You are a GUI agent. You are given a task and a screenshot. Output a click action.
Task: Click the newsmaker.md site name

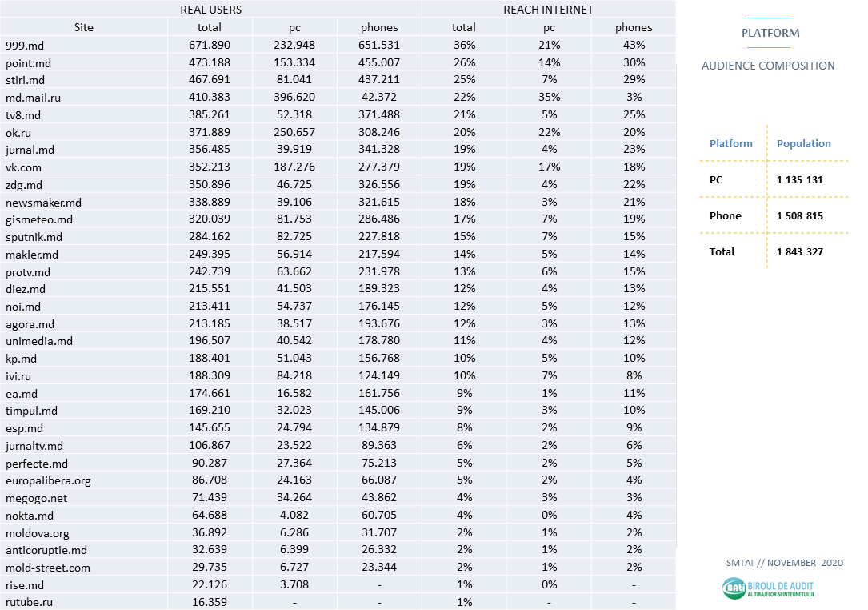pos(43,203)
